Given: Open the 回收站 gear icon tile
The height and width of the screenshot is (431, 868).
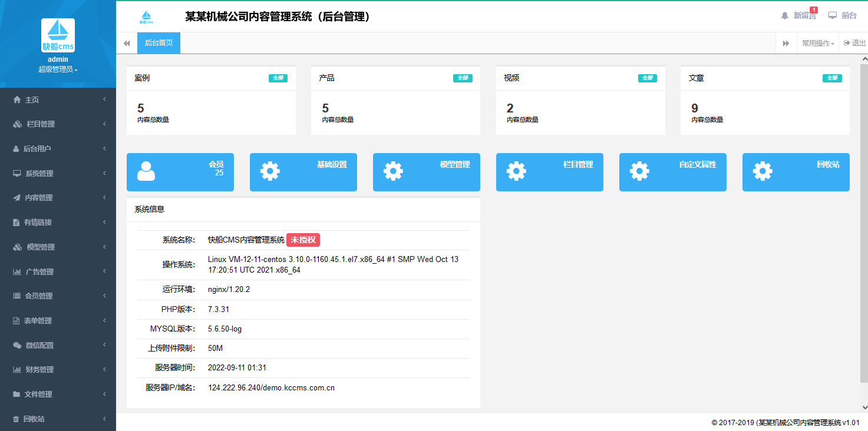Looking at the screenshot, I should (763, 171).
